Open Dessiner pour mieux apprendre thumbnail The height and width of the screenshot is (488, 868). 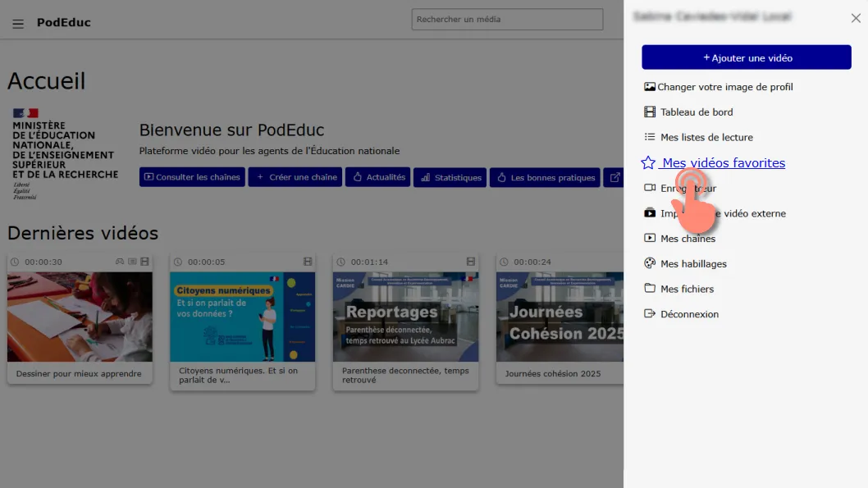tap(80, 317)
